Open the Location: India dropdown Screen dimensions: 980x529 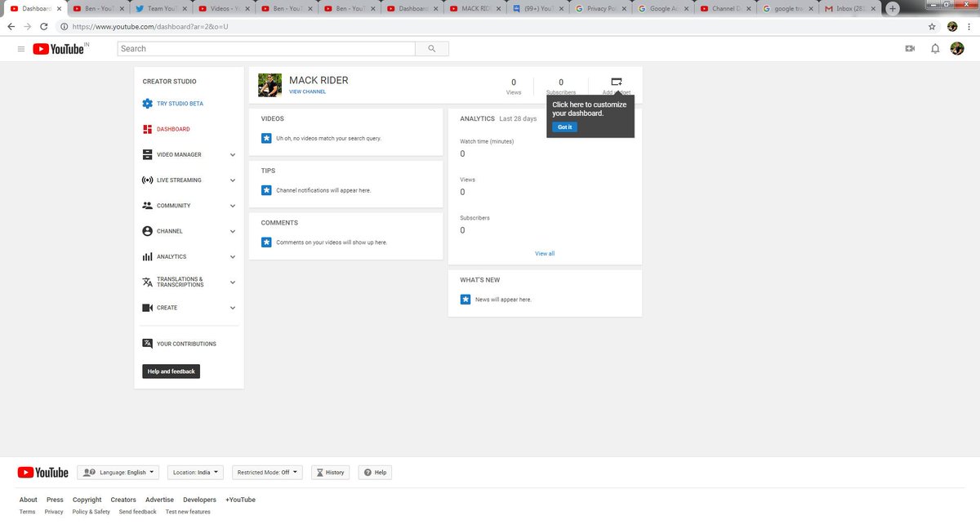pyautogui.click(x=196, y=473)
